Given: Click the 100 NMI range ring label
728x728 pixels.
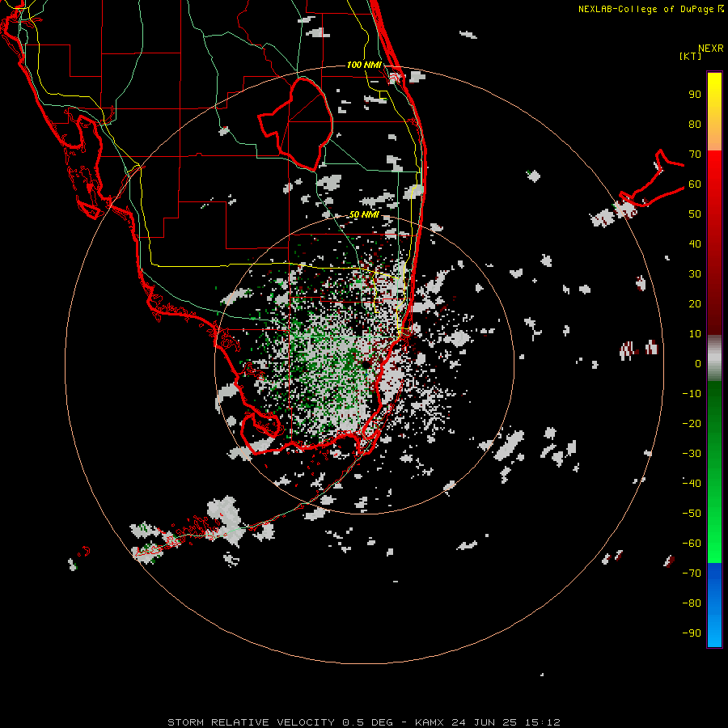Looking at the screenshot, I should pyautogui.click(x=364, y=65).
